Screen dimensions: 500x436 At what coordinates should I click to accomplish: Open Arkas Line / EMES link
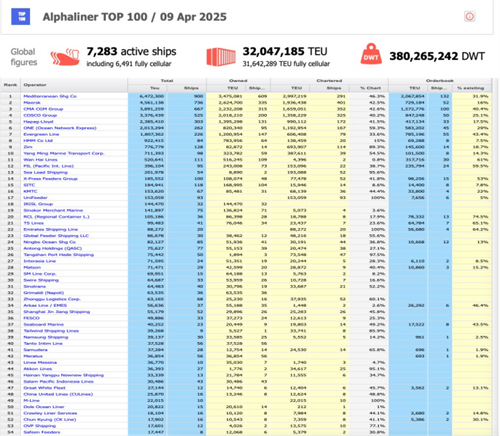45,305
